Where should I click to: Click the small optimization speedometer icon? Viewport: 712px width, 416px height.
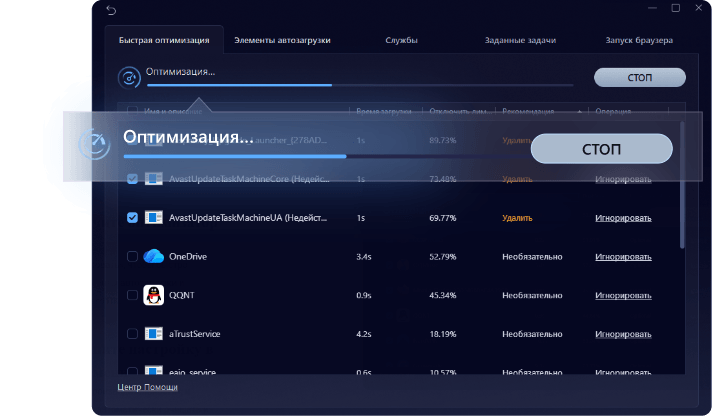pos(129,78)
